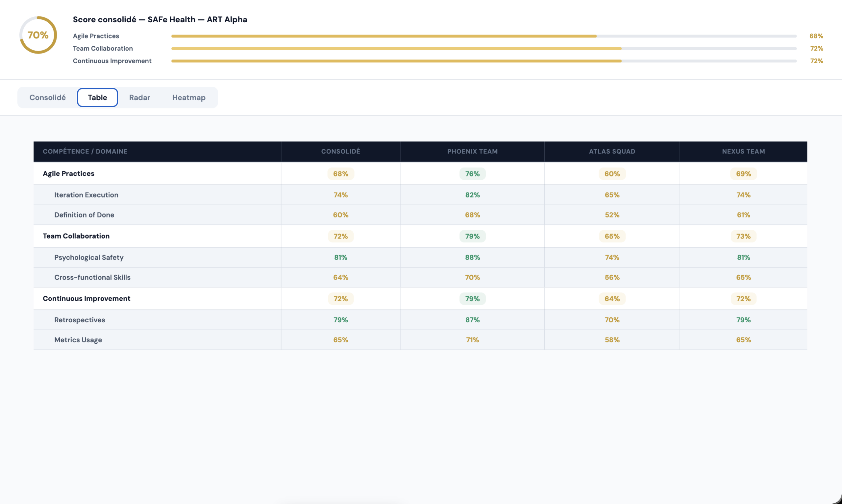This screenshot has width=842, height=504.
Task: Switch to the Heatmap tab
Action: click(x=189, y=98)
